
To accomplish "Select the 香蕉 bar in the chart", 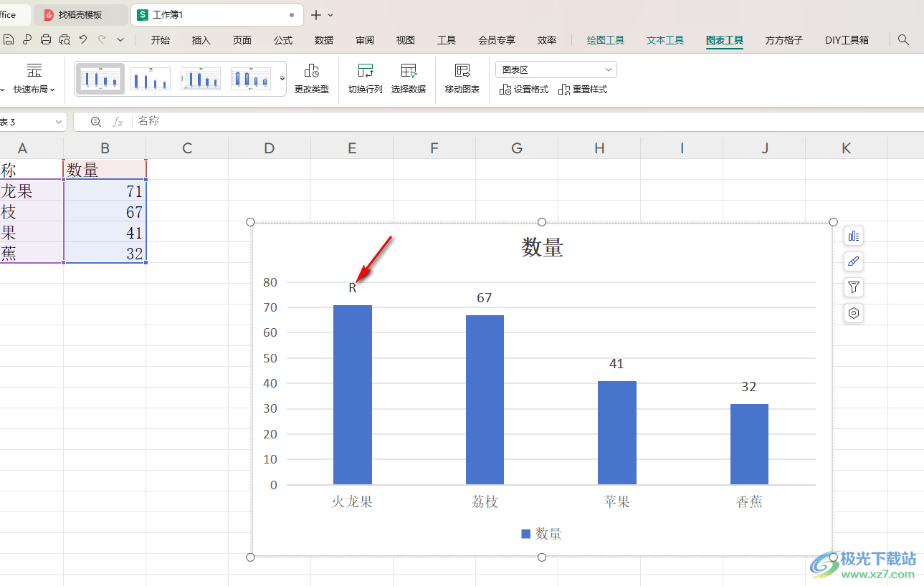I will [749, 444].
